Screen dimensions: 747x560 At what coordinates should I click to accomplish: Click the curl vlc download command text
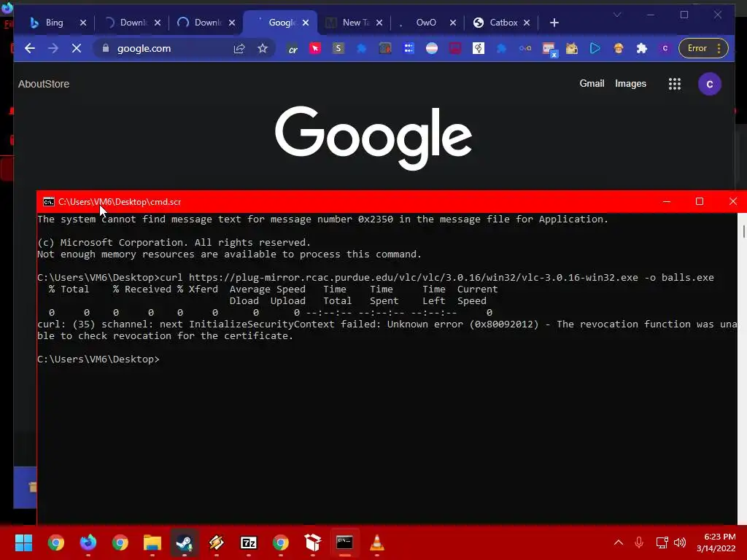point(436,278)
